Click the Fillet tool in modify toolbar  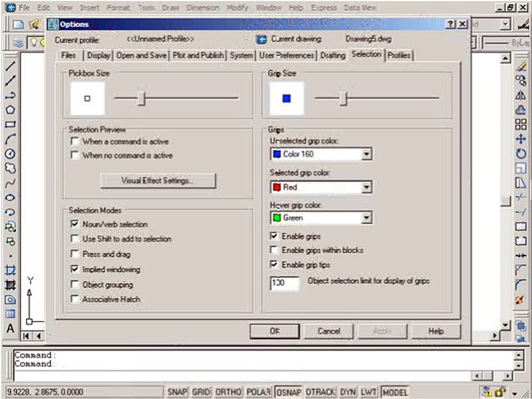pos(521,285)
